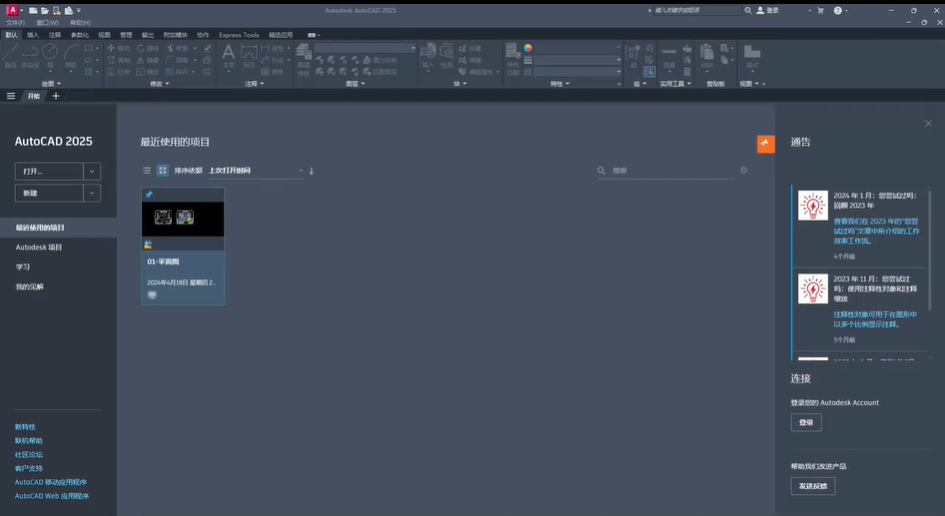Toggle pin on 01-平面图 card

point(149,195)
